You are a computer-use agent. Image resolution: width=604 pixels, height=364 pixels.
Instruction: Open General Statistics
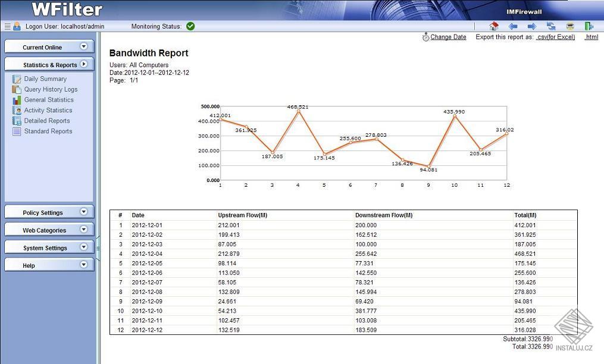point(49,100)
